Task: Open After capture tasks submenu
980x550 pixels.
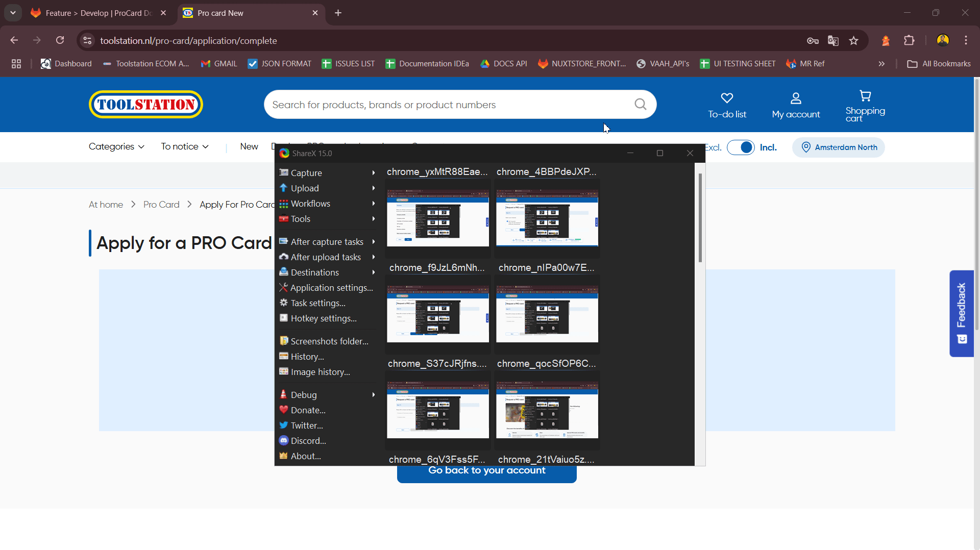Action: tap(327, 242)
